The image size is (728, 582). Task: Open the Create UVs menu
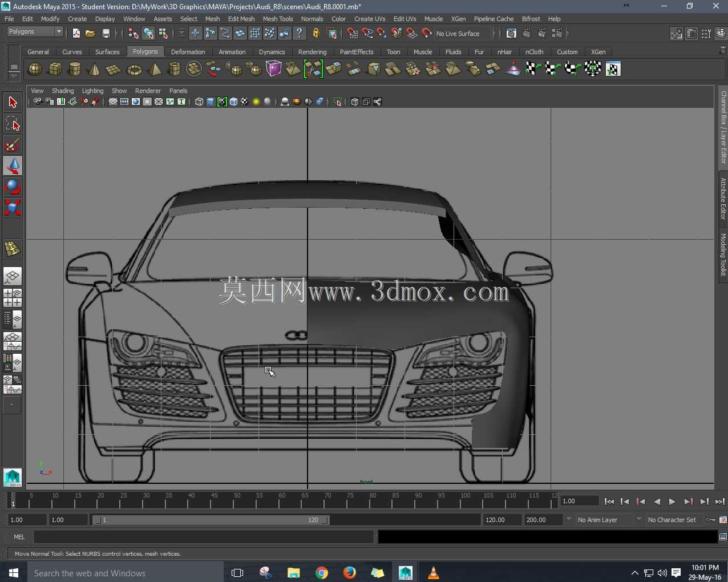[370, 19]
